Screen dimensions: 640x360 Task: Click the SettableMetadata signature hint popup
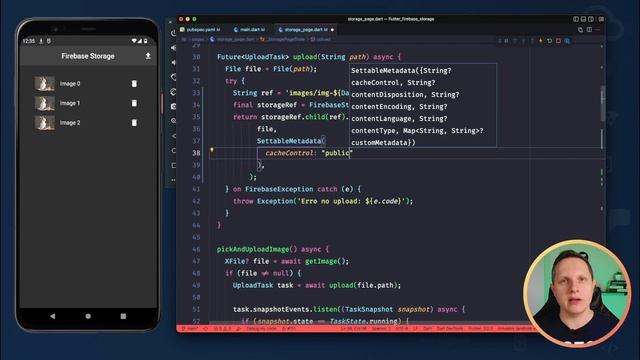(x=423, y=105)
